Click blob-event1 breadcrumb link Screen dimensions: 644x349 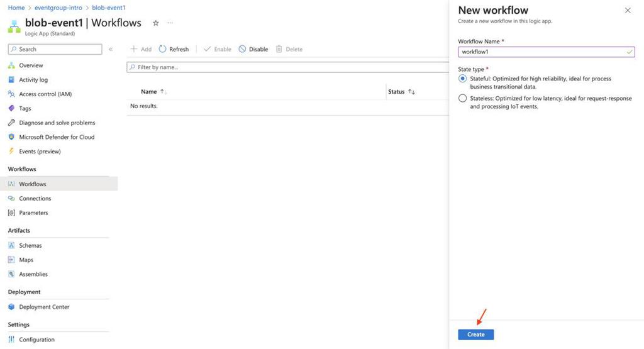109,8
